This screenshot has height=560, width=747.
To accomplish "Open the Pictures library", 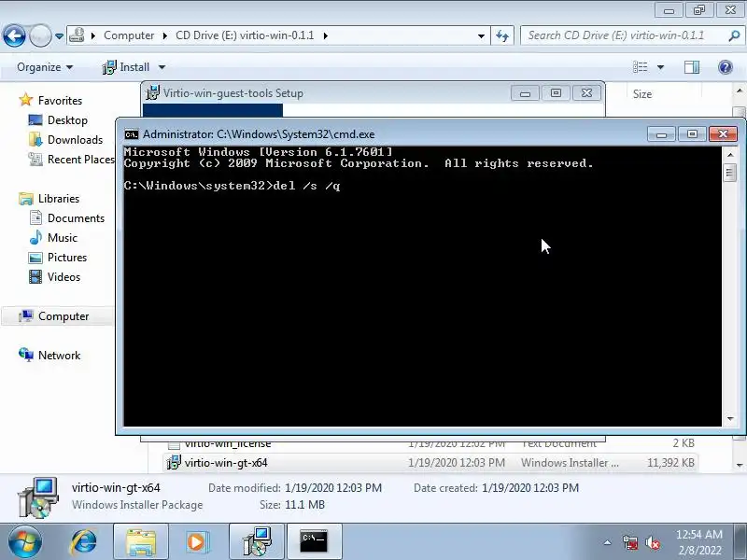I will (x=66, y=258).
